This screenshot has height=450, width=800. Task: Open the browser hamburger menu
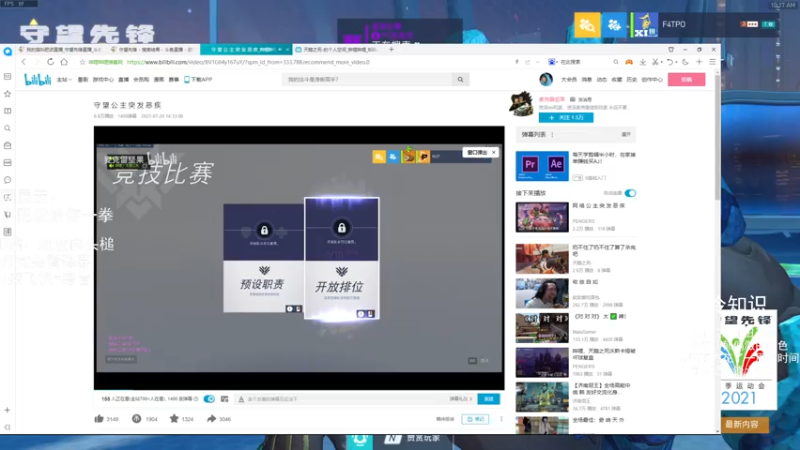pos(712,62)
